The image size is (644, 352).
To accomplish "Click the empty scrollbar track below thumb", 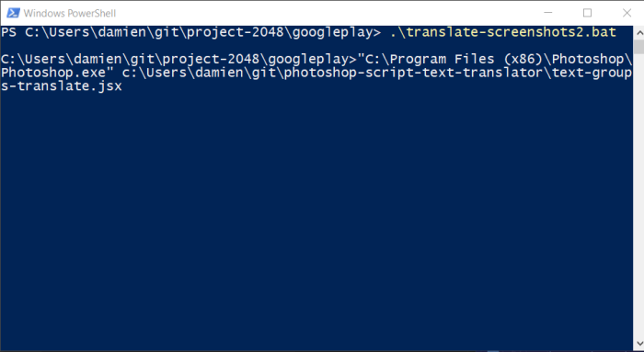I will point(638,195).
